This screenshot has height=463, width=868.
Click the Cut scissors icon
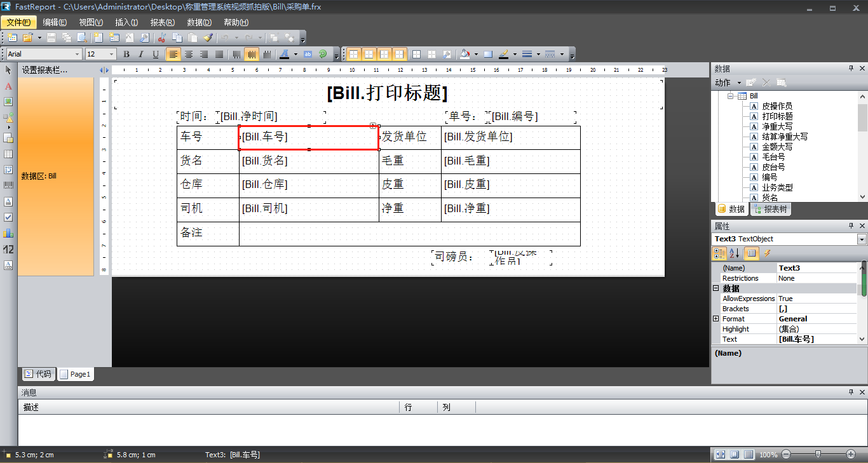coord(161,38)
